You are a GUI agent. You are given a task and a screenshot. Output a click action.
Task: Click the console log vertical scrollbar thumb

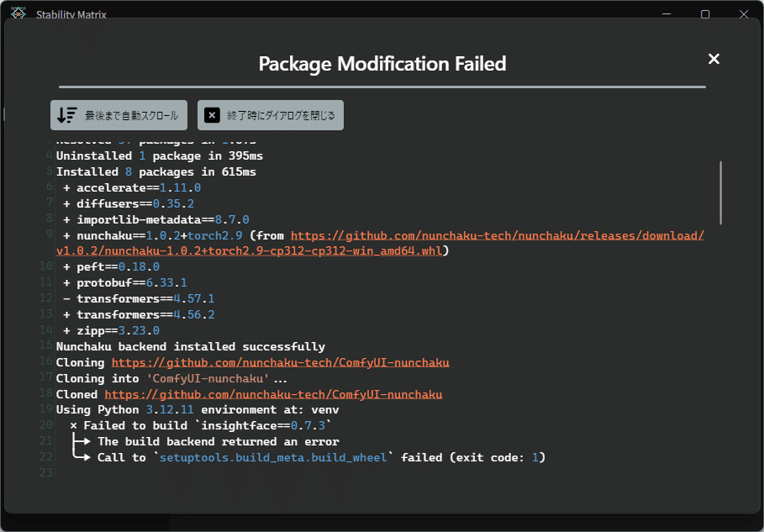tap(720, 192)
